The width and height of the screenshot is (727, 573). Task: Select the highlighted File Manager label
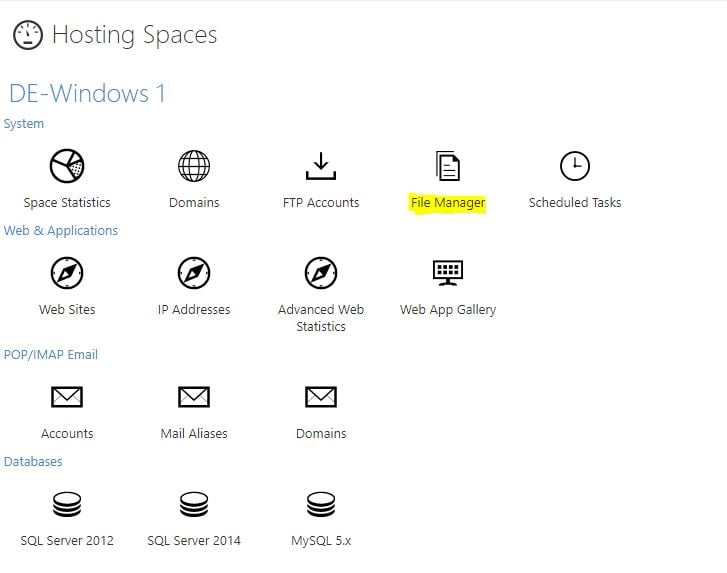pos(448,203)
